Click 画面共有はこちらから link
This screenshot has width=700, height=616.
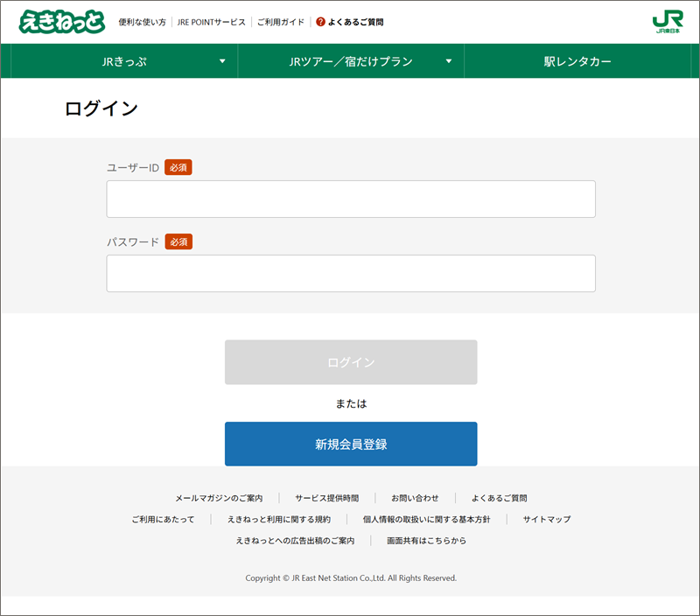(426, 541)
